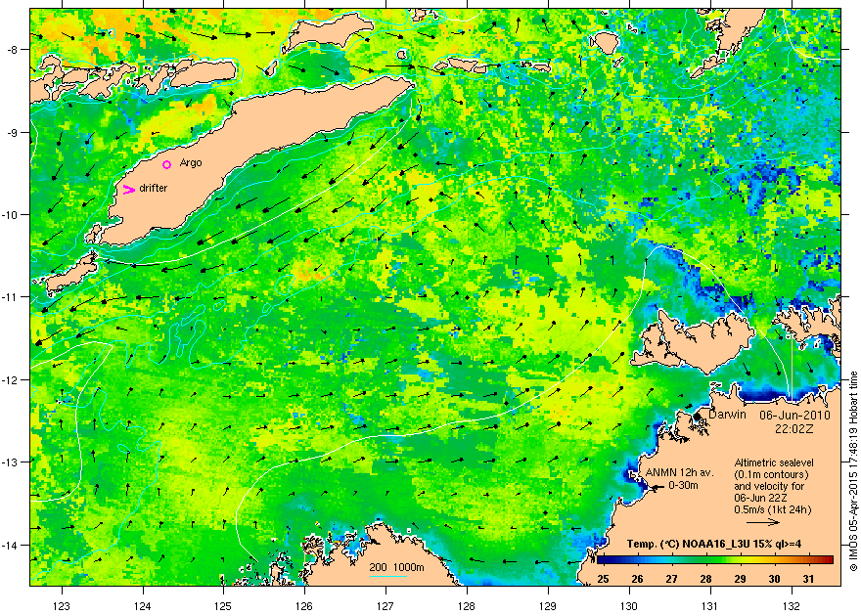861x616 pixels.
Task: Click latitude axis label '-11'
Action: [x=12, y=297]
